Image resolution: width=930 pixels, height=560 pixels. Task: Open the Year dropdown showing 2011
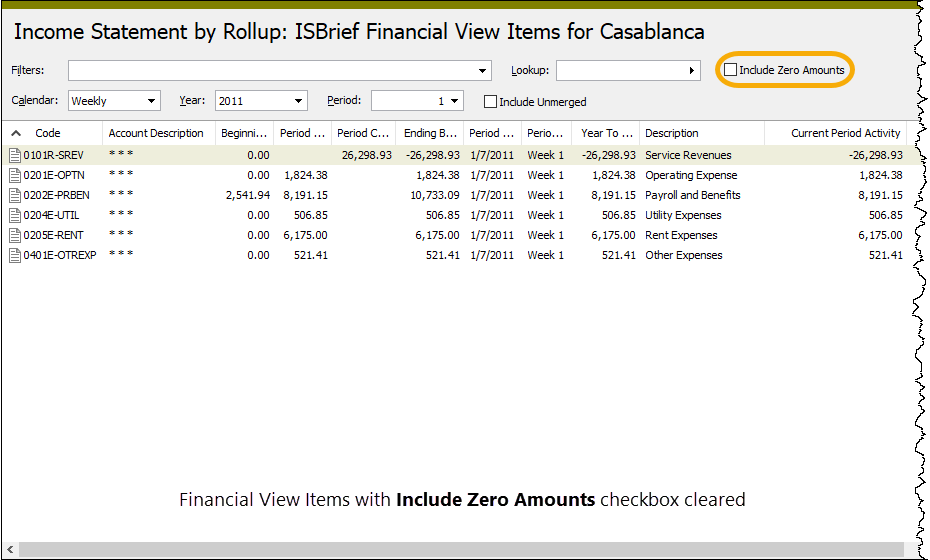click(x=261, y=101)
